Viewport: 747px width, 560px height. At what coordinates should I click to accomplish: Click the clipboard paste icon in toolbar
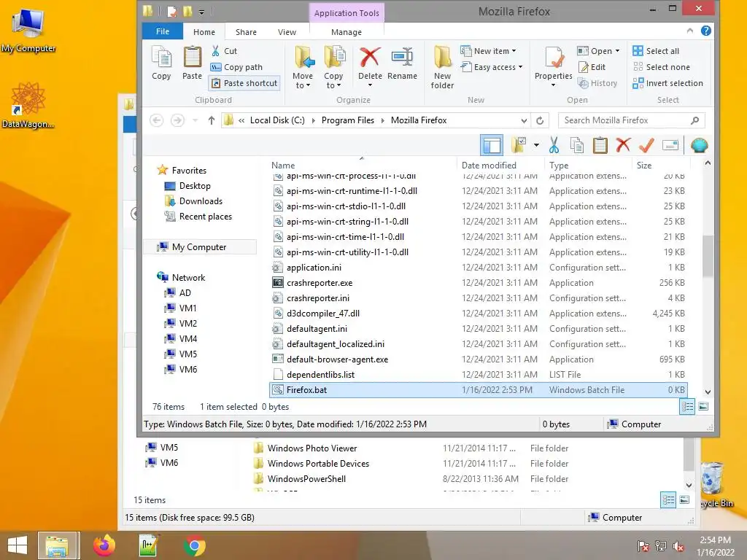(600, 145)
